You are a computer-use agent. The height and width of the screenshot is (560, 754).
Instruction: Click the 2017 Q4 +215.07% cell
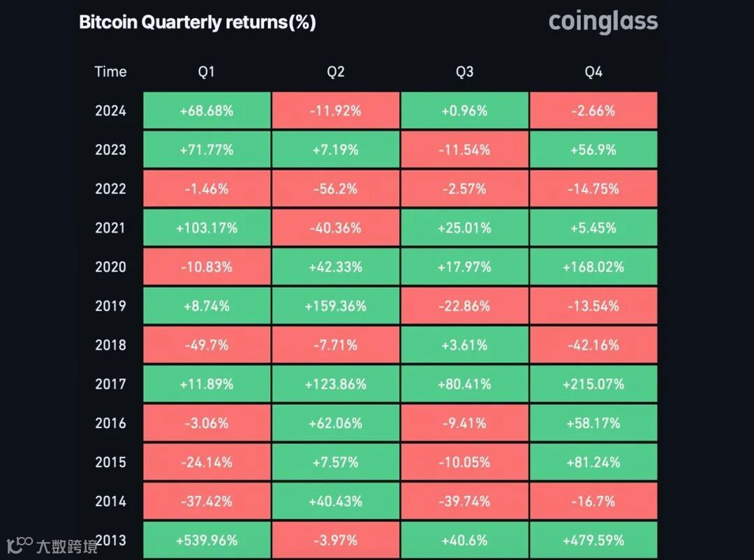[x=593, y=384]
